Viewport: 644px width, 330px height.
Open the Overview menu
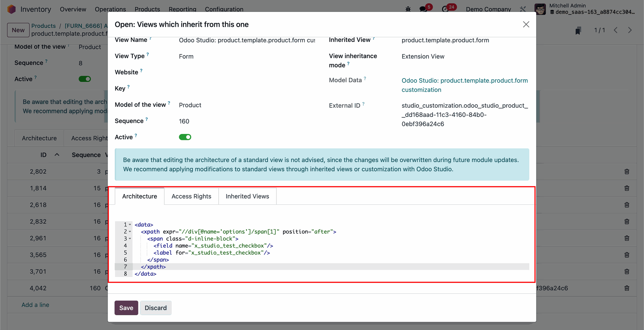pyautogui.click(x=73, y=9)
